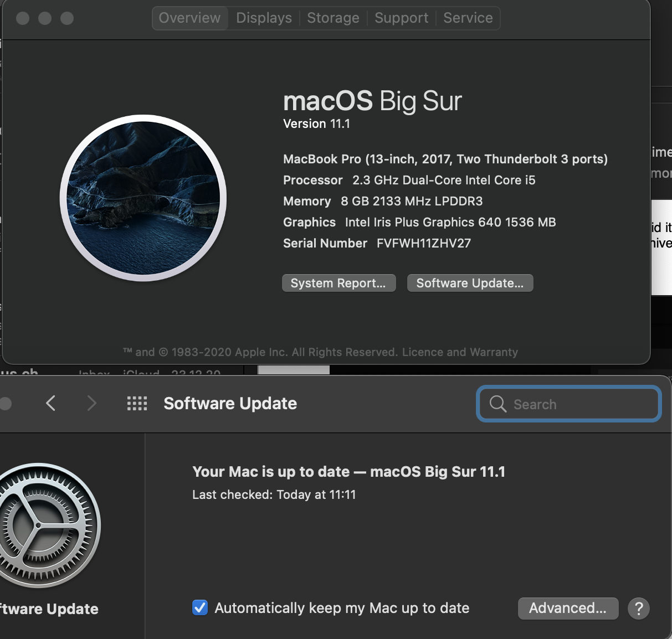The width and height of the screenshot is (672, 639).
Task: Open the Licence and Warranty link
Action: point(460,352)
